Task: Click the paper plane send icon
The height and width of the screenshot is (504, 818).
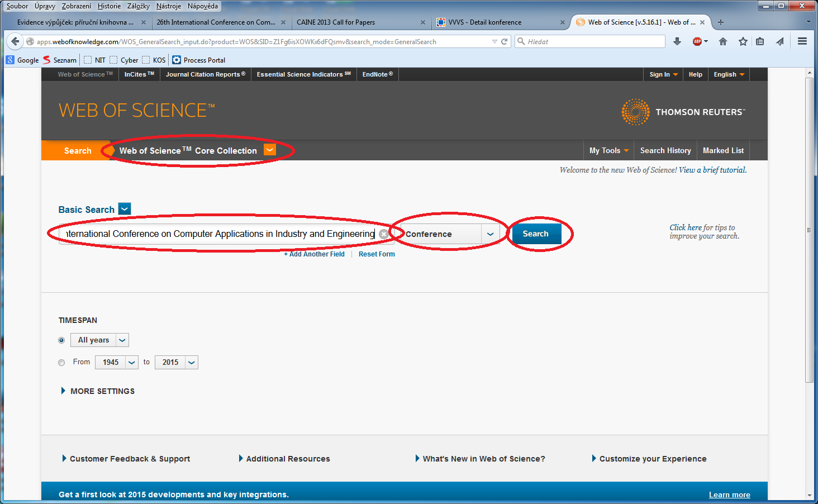Action: pos(780,41)
